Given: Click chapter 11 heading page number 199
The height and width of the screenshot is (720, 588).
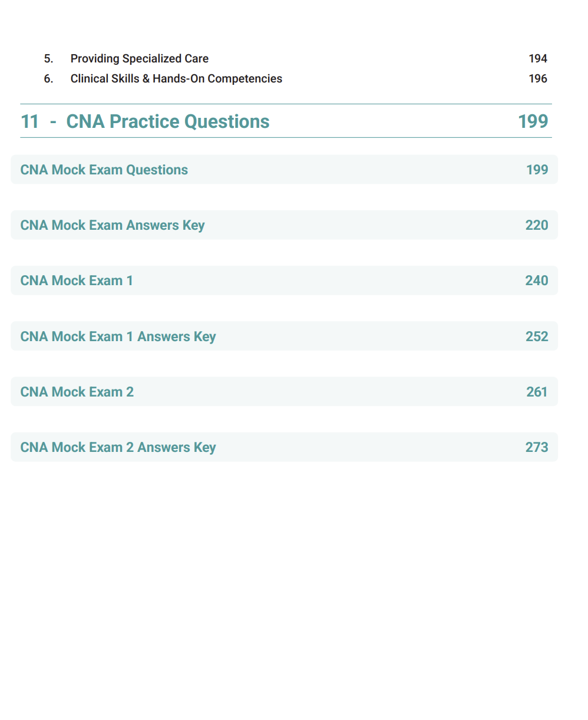Looking at the screenshot, I should click(x=533, y=121).
